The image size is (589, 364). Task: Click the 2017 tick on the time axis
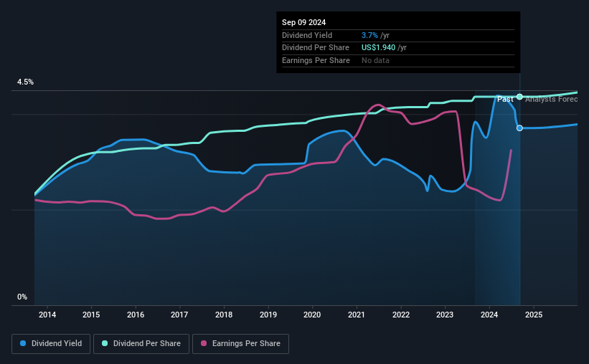[179, 315]
